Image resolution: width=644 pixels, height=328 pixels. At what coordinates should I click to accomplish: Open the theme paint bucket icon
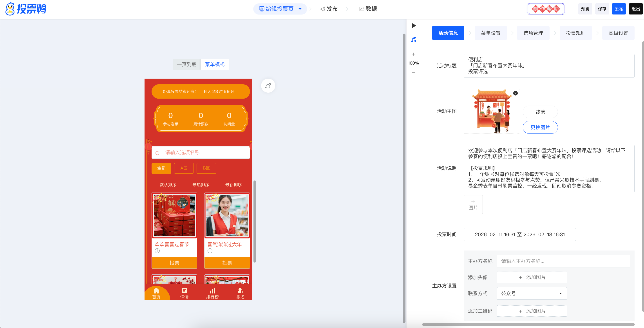[268, 86]
